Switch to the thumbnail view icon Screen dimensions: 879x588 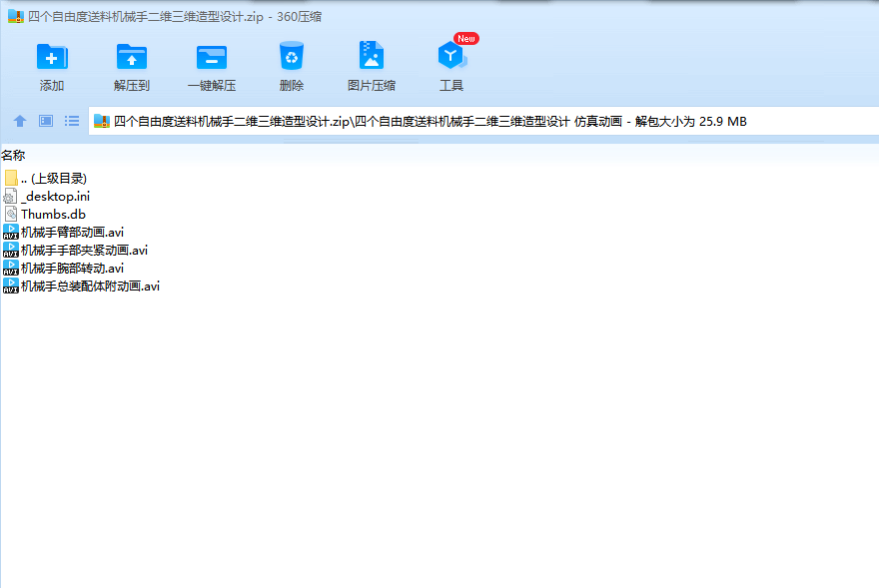(x=46, y=121)
